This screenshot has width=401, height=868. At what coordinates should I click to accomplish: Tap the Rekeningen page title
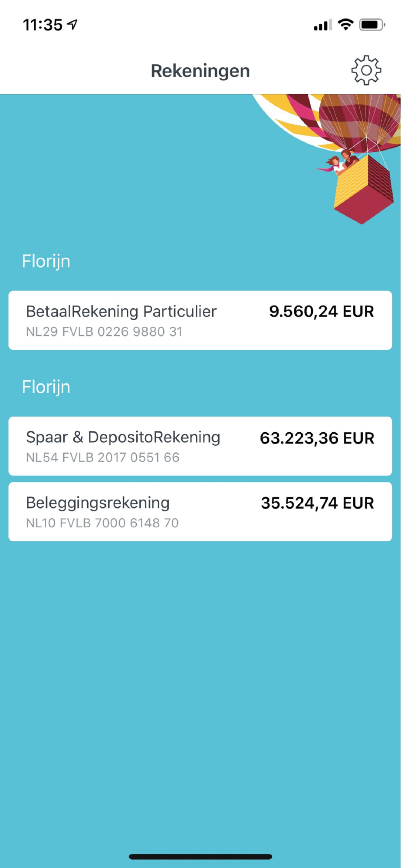pyautogui.click(x=200, y=71)
